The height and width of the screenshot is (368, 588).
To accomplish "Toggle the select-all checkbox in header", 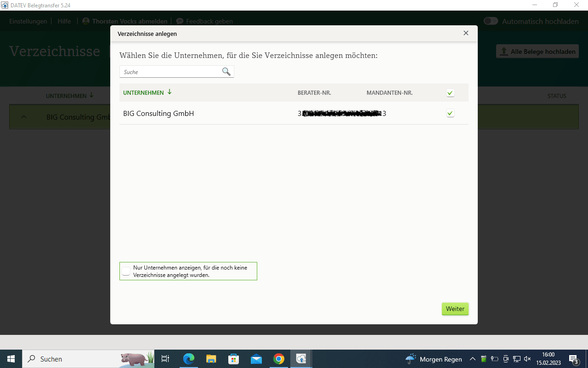I will (450, 93).
